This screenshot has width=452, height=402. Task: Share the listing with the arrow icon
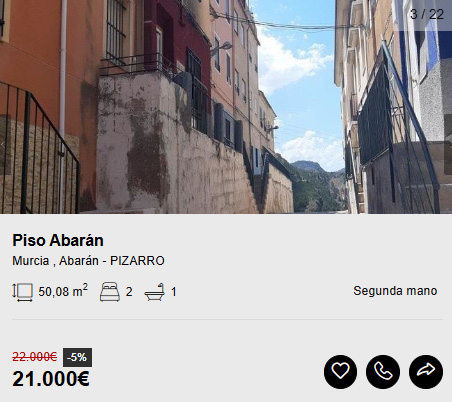(x=426, y=371)
